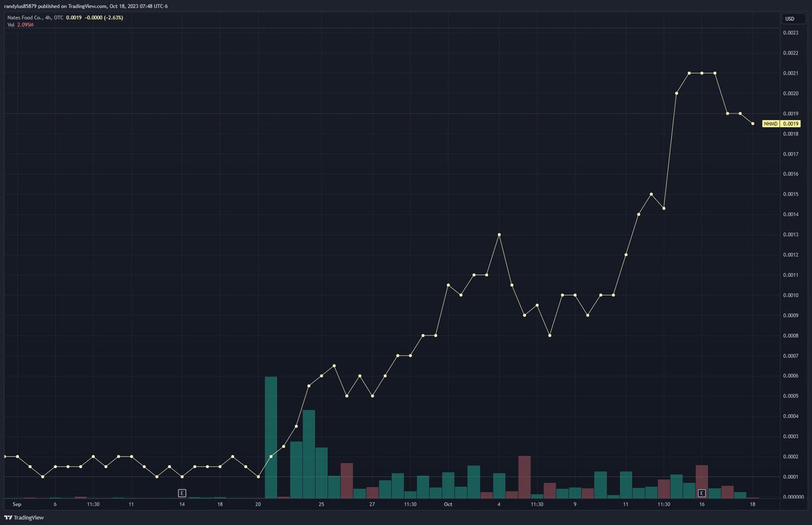Click the earnings E marker above the 14 label
Image resolution: width=812 pixels, height=525 pixels.
181,493
